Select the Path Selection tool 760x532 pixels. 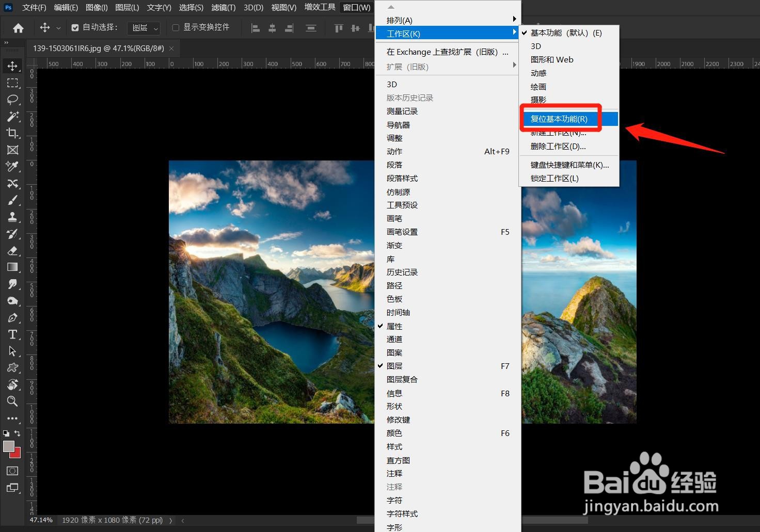click(12, 351)
